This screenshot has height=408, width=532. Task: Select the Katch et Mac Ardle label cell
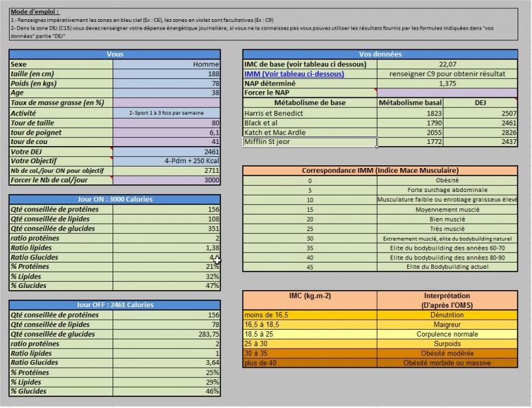pyautogui.click(x=310, y=132)
